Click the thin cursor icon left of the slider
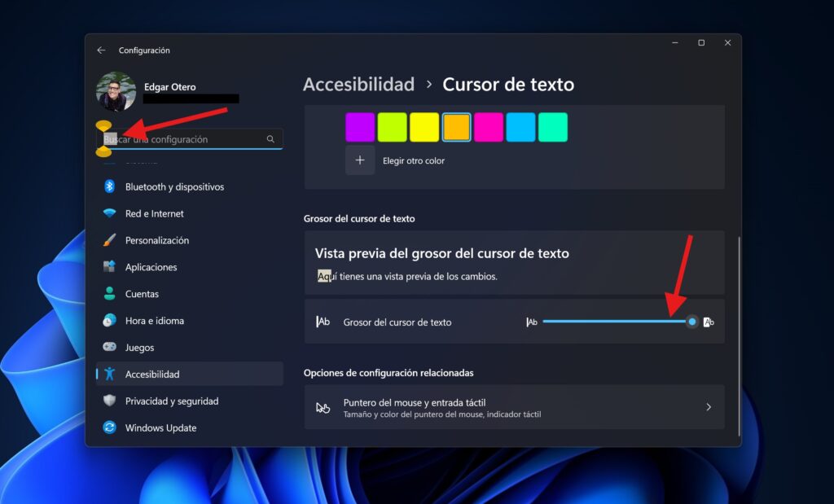 (x=531, y=322)
